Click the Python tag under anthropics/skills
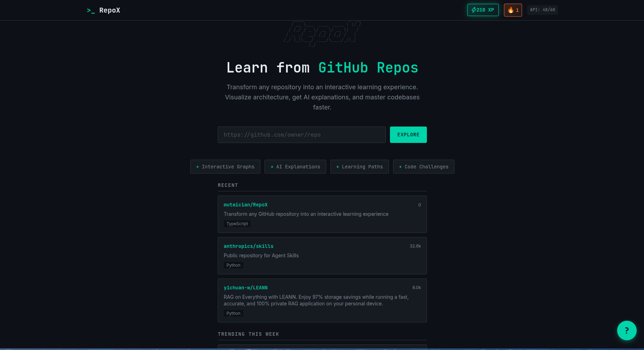The height and width of the screenshot is (350, 644). coord(233,265)
